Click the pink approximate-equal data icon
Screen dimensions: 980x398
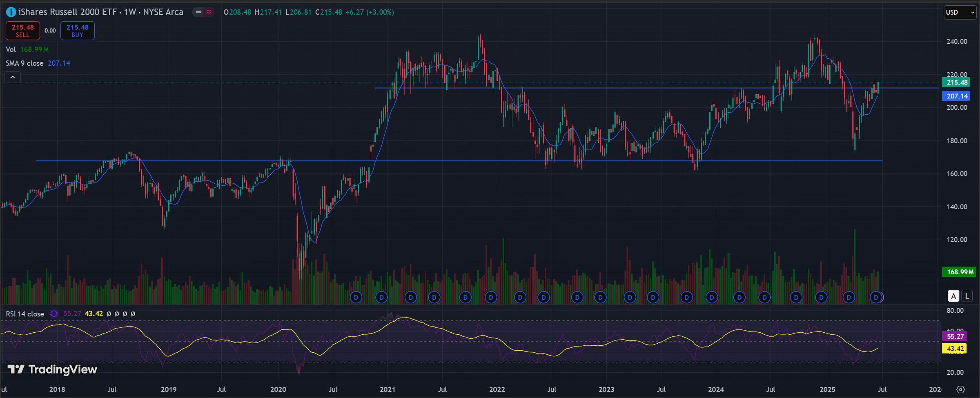209,12
